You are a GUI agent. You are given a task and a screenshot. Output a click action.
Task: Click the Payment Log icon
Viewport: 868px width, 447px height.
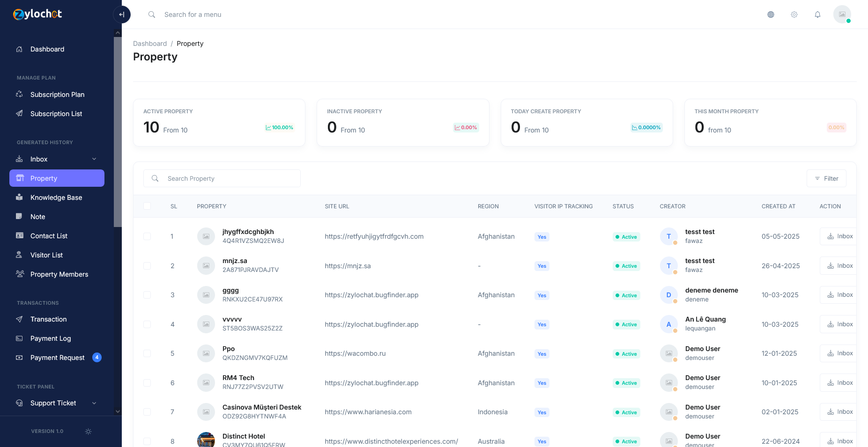click(19, 338)
